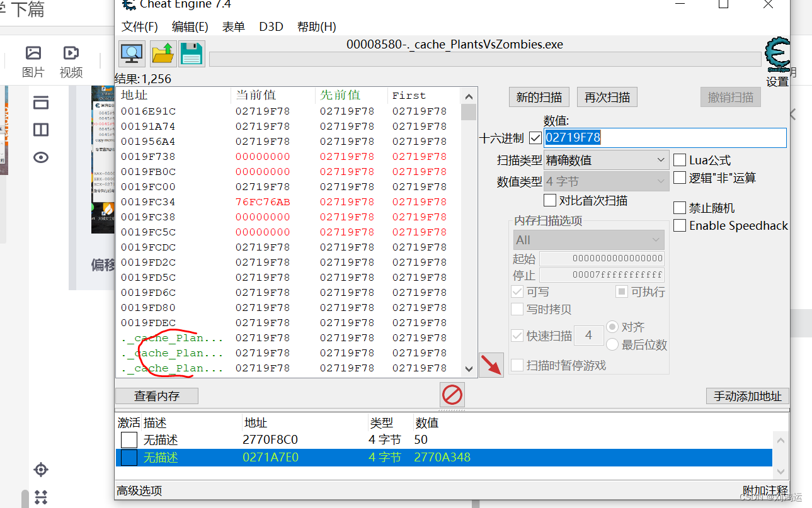This screenshot has width=812, height=508.
Task: Open the 文件(F) menu
Action: (x=140, y=26)
